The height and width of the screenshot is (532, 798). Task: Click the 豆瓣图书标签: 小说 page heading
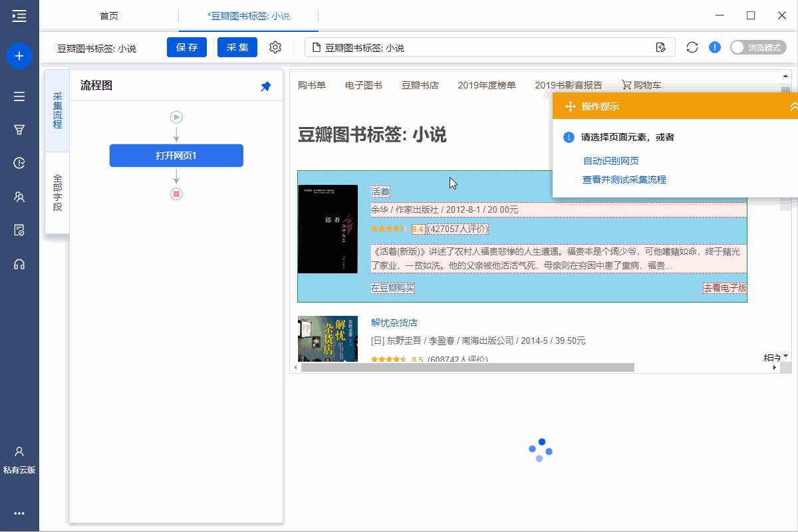(x=372, y=135)
